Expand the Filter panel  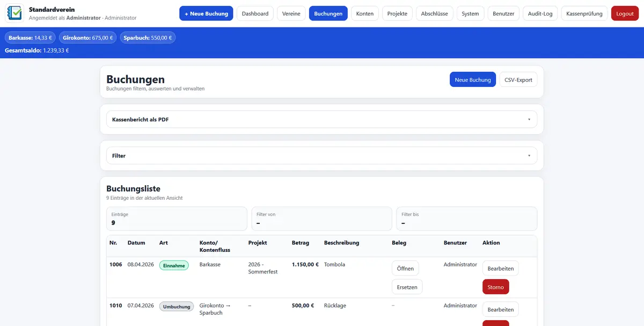(321, 156)
